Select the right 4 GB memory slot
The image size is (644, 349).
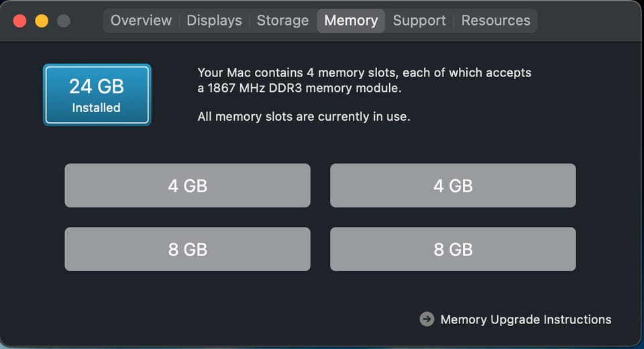tap(453, 185)
